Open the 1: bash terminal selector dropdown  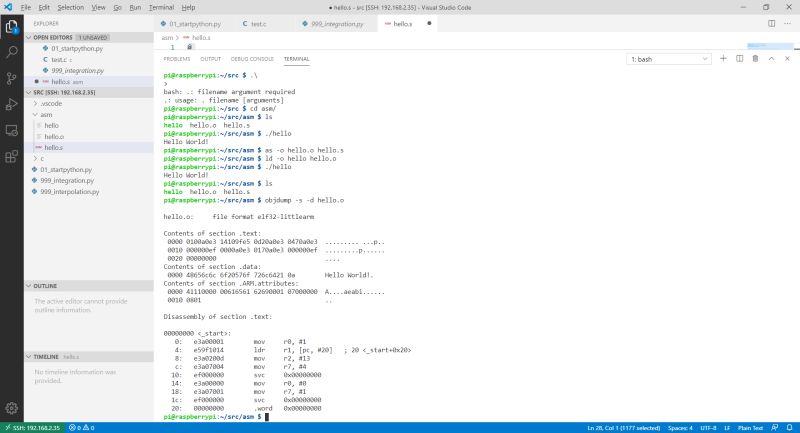point(668,59)
